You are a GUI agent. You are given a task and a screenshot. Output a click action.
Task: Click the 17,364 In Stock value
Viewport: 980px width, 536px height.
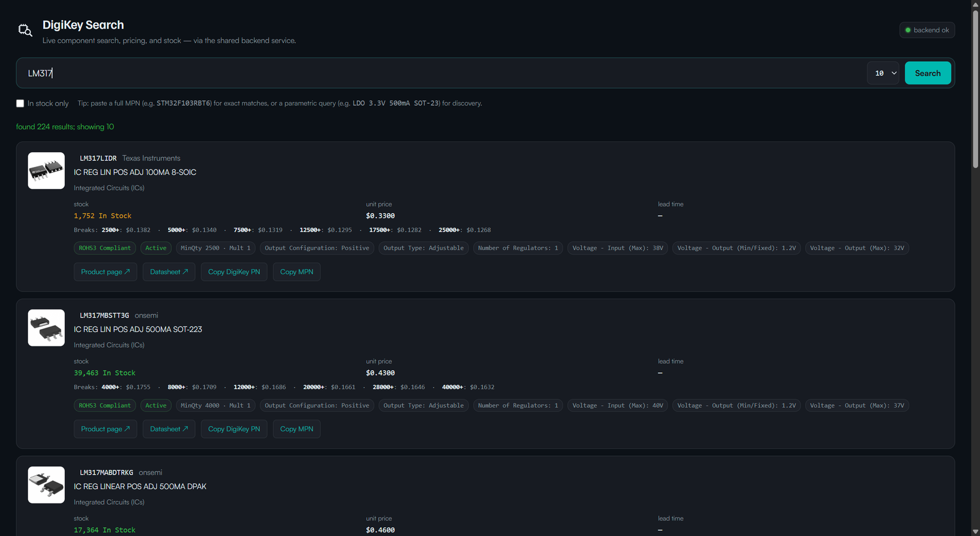(104, 530)
